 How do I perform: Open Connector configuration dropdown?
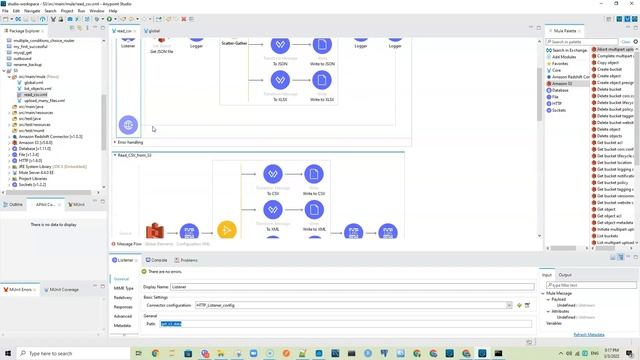509,305
